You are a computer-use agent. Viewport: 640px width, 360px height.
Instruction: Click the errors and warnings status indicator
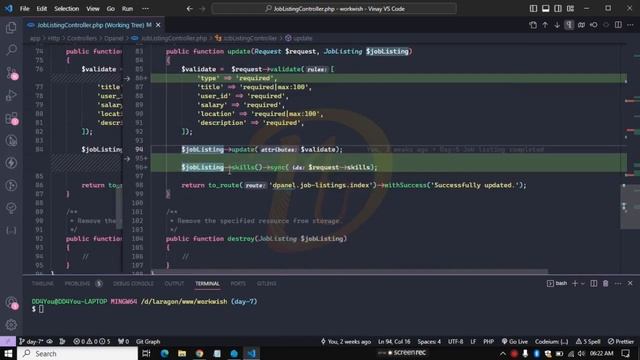pyautogui.click(x=92, y=342)
